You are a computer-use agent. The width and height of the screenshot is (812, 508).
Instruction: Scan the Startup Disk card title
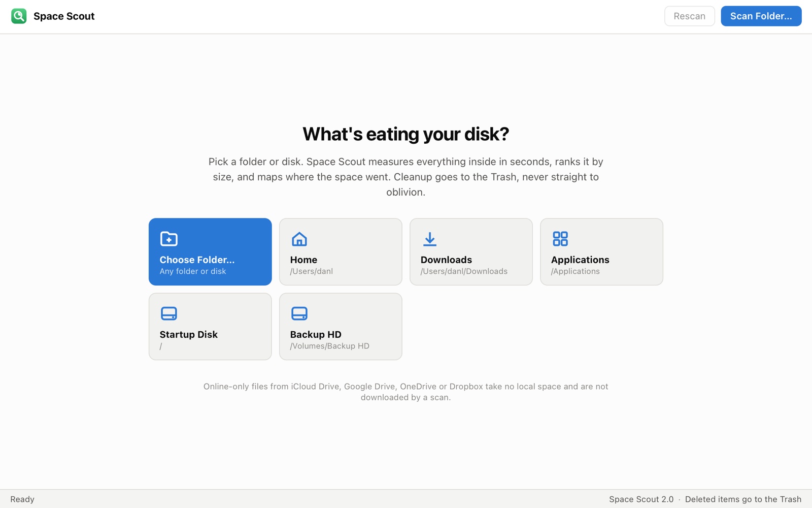coord(188,334)
